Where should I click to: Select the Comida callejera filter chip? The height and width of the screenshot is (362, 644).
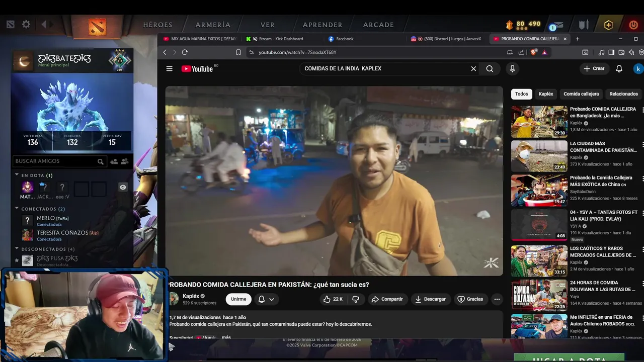point(581,94)
